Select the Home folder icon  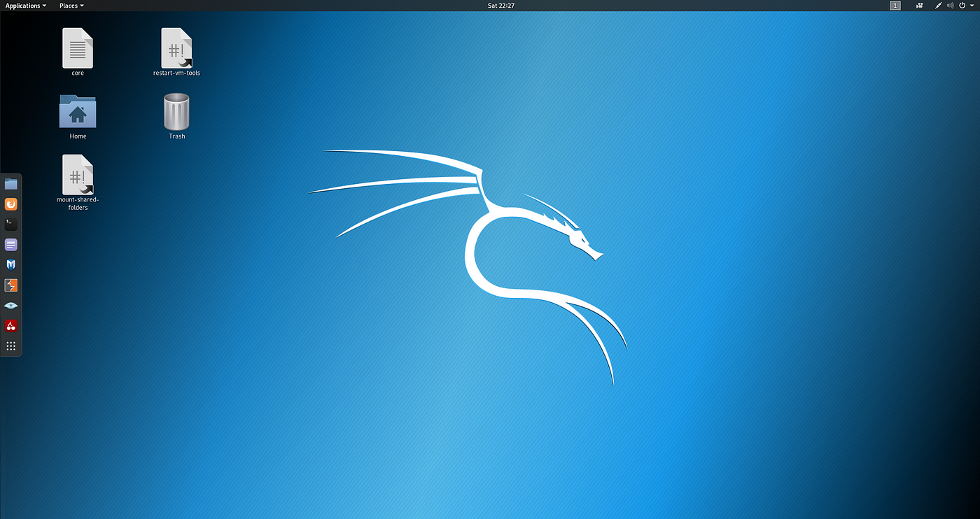[x=78, y=112]
